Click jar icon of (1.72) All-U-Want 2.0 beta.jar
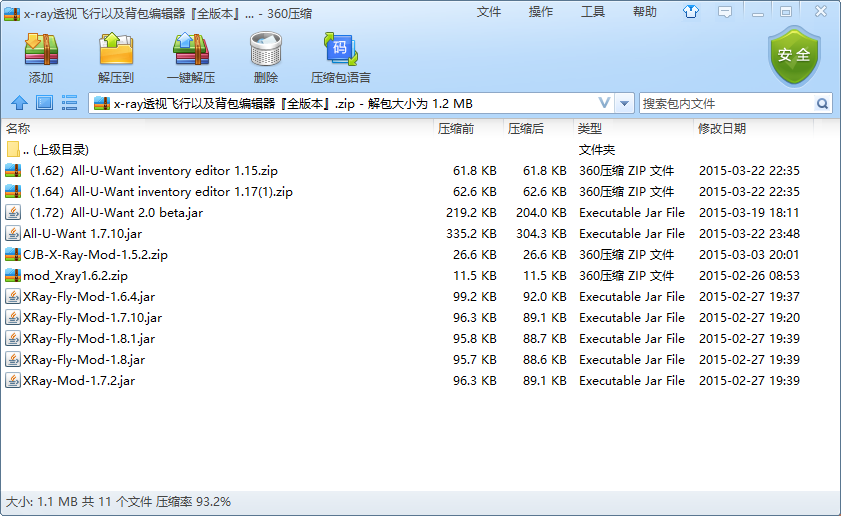This screenshot has width=841, height=516. (x=13, y=212)
